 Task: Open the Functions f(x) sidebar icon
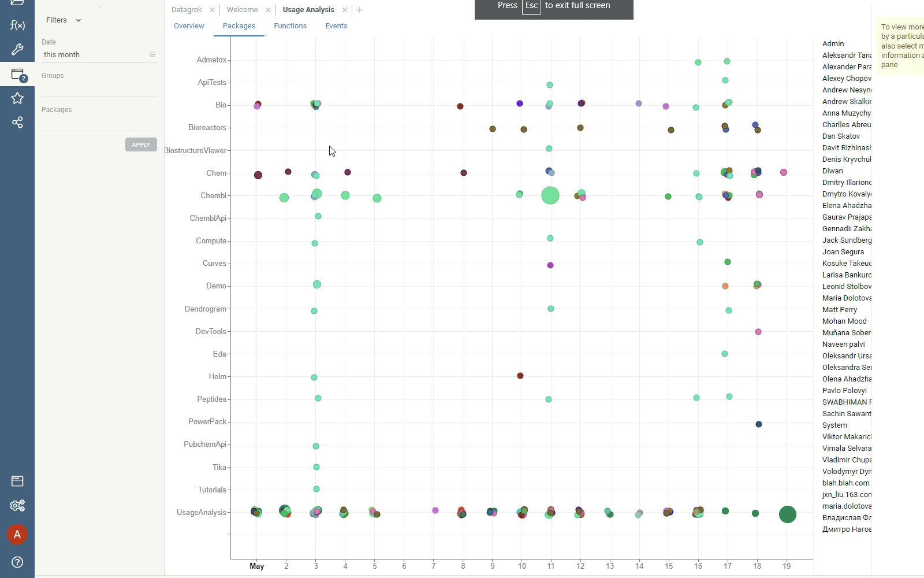point(17,25)
